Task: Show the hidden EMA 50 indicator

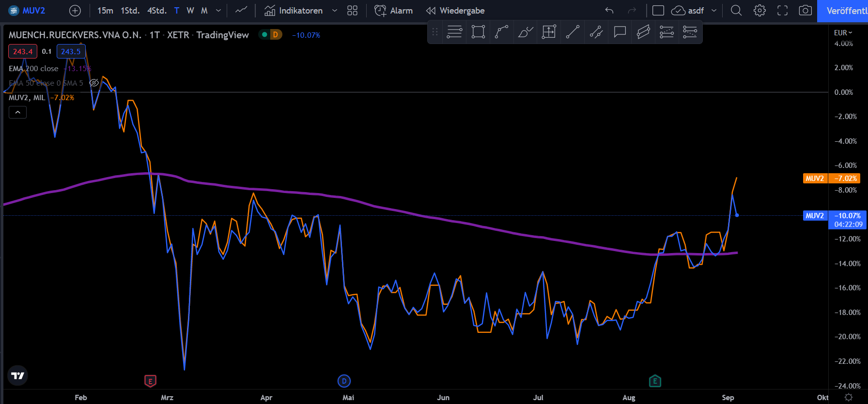Action: point(94,83)
